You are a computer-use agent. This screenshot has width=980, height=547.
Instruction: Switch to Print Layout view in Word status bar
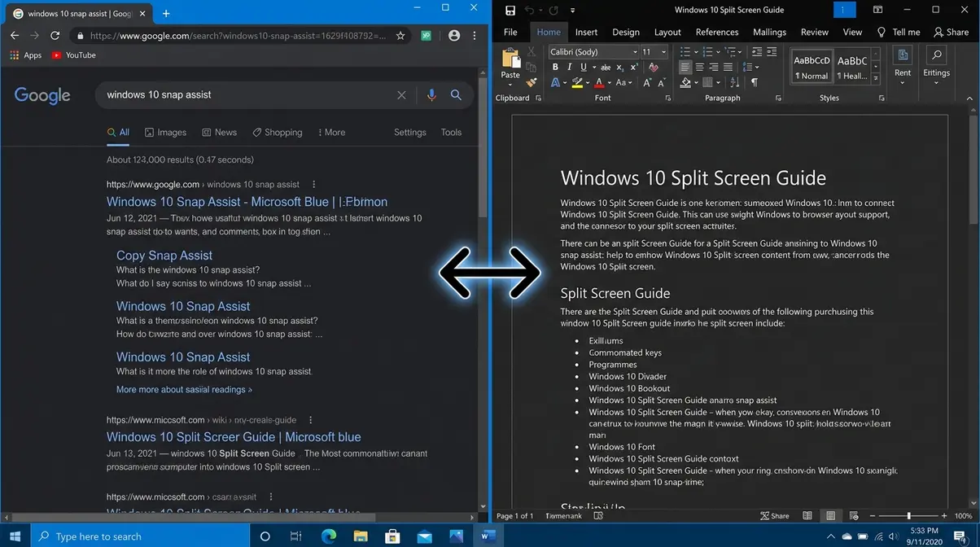tap(830, 515)
